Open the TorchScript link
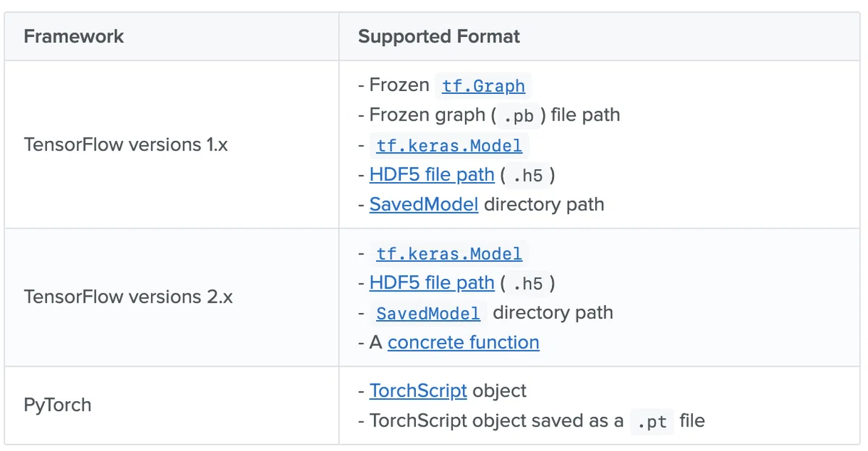 pyautogui.click(x=418, y=391)
